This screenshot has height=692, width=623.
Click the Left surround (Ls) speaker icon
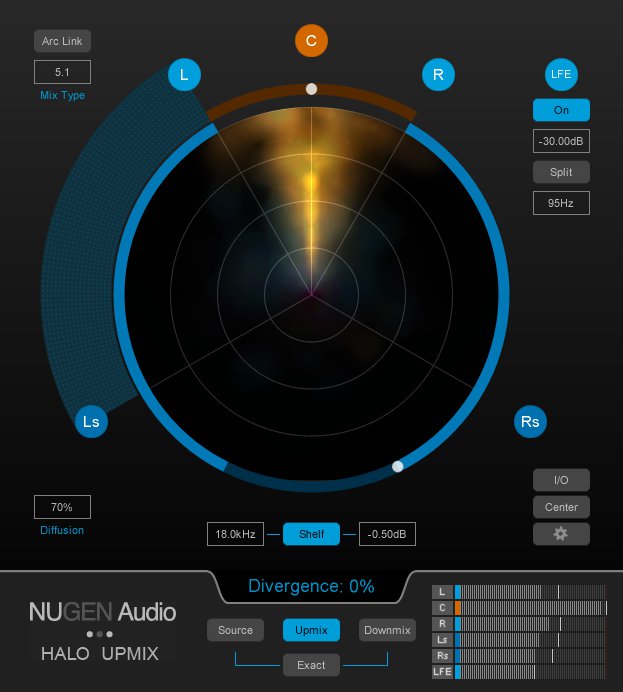click(x=91, y=422)
